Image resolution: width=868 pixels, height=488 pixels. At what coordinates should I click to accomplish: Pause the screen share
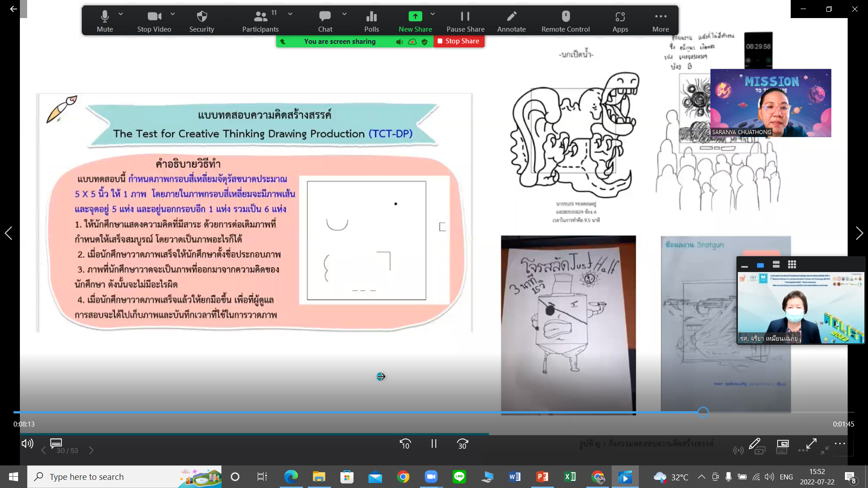465,21
